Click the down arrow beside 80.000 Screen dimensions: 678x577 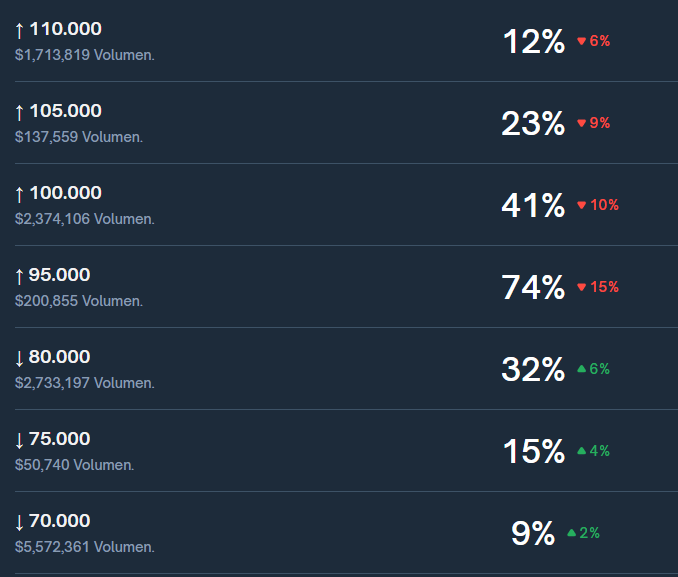pyautogui.click(x=19, y=358)
